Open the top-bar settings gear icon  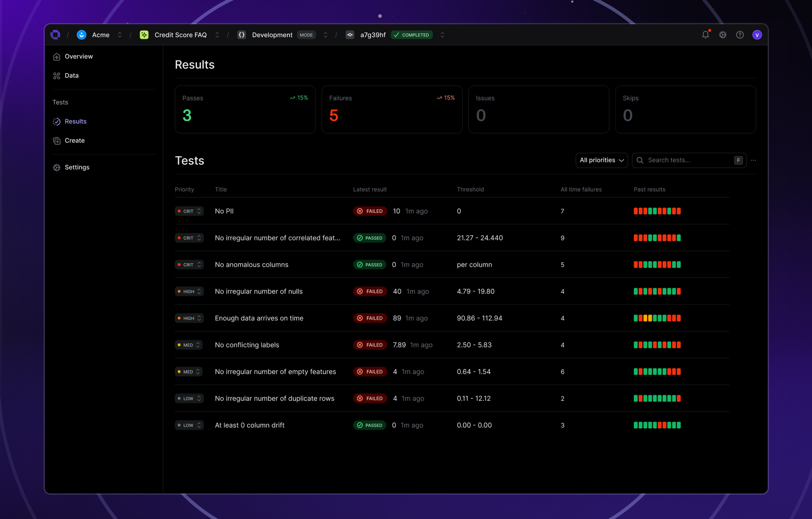(723, 35)
